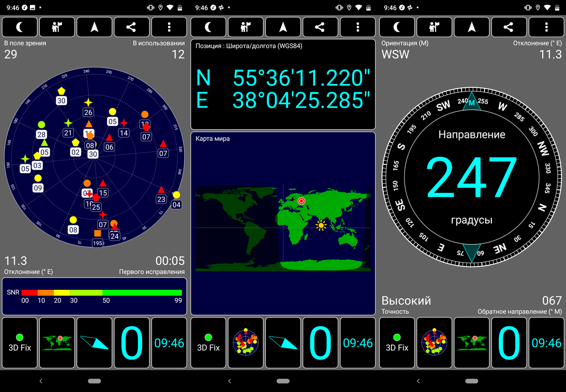Screen dimensions: 566x392
Task: Tap the Карта мира panel title
Action: click(x=213, y=139)
